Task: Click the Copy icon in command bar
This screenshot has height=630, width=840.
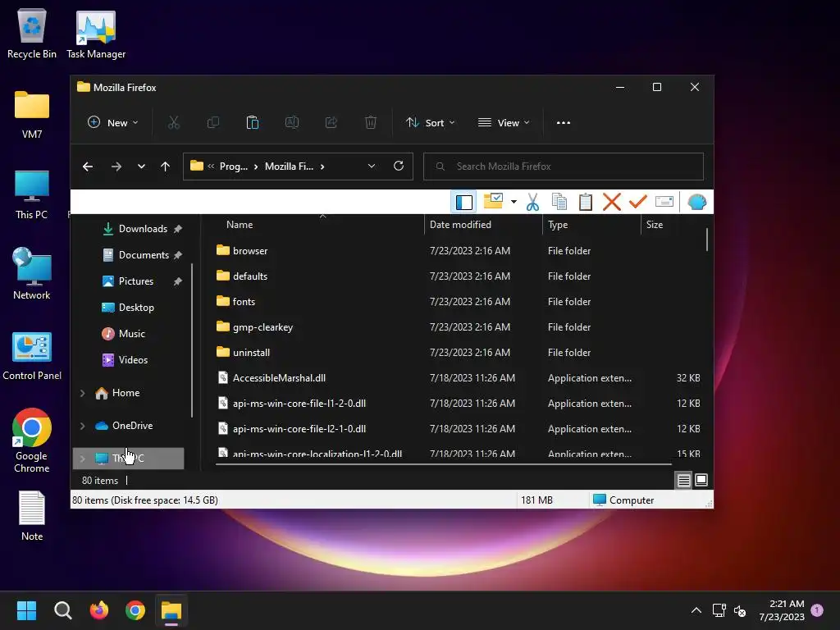Action: coord(213,123)
